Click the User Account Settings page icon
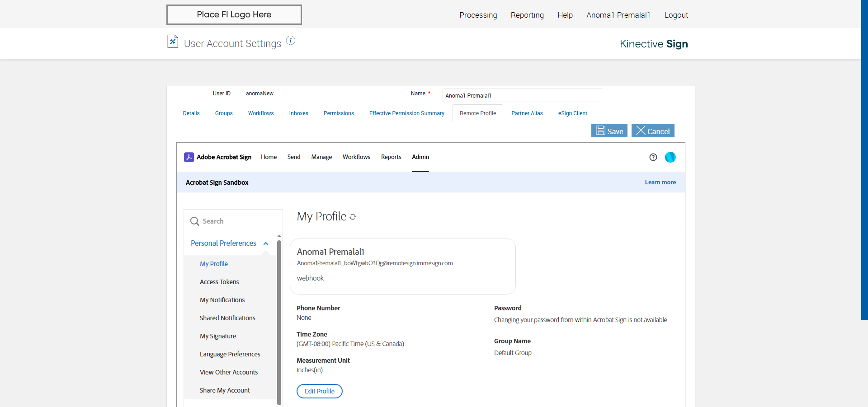Screen dimensions: 868x407 click(x=172, y=42)
